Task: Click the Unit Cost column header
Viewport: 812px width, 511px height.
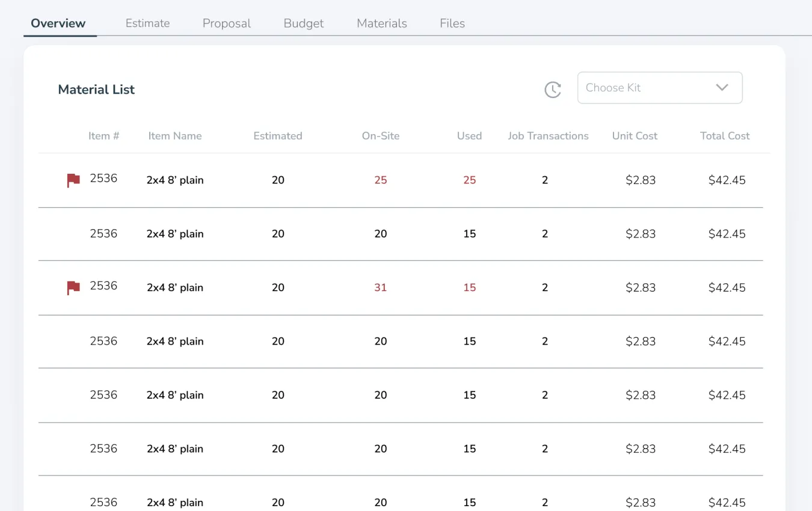Action: [x=635, y=136]
